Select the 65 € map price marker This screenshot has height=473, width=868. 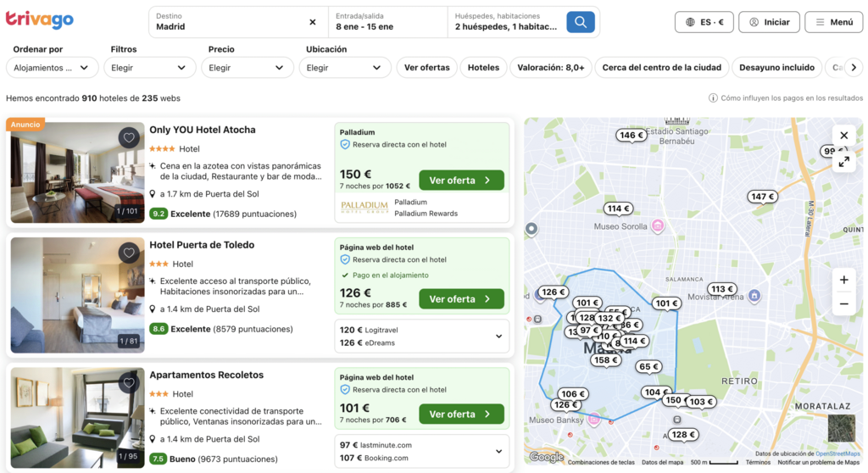(648, 367)
